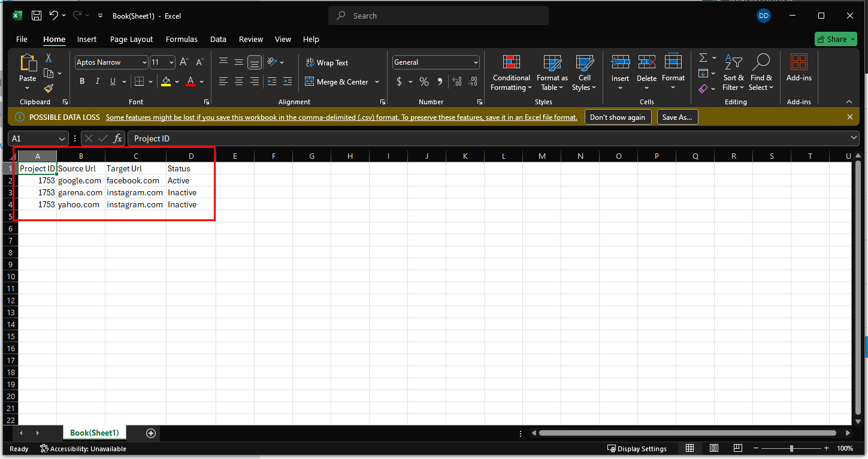Add a new sheet with plus icon
Image resolution: width=868 pixels, height=459 pixels.
click(151, 433)
